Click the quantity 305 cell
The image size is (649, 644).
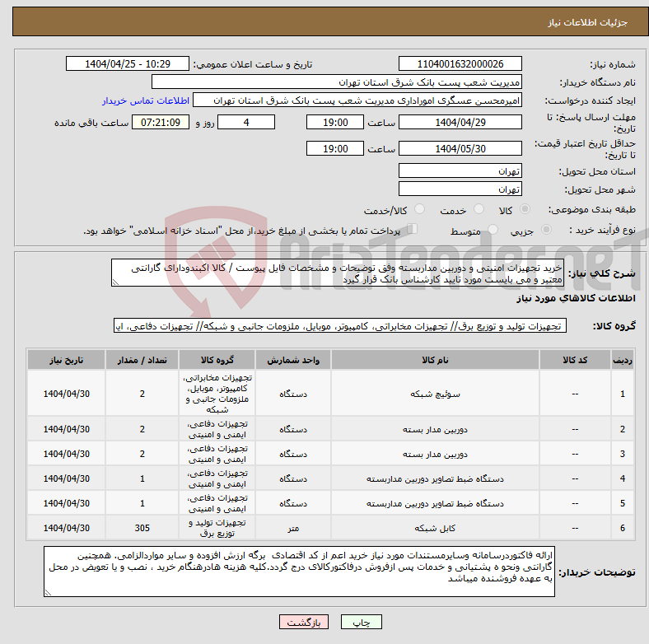[x=142, y=528]
